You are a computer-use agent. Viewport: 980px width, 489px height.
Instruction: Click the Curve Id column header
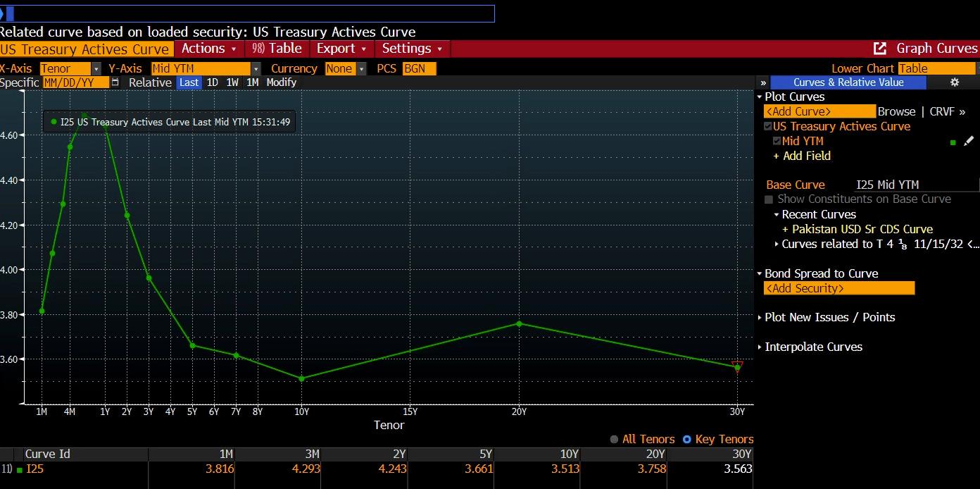click(47, 454)
